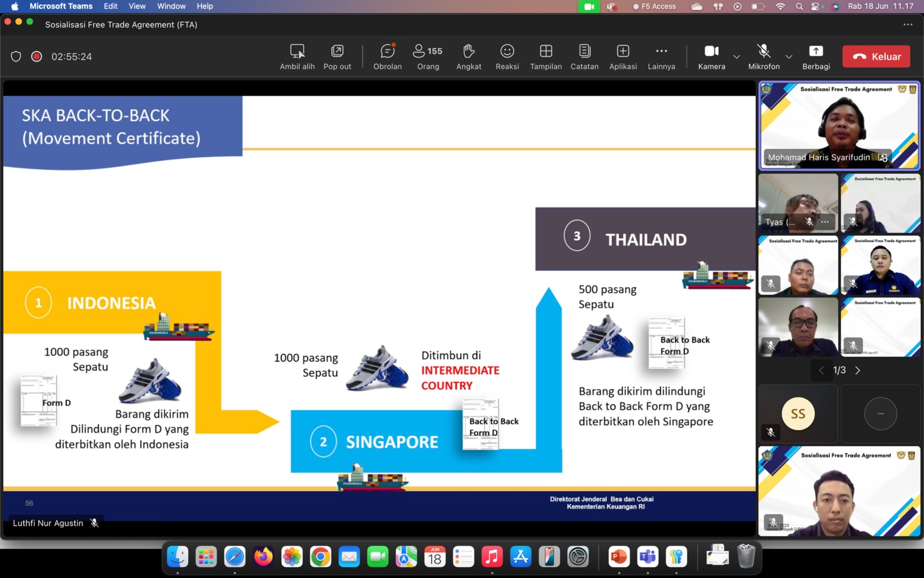Raise hand with the Angkat button
This screenshot has width=924, height=578.
coord(468,51)
